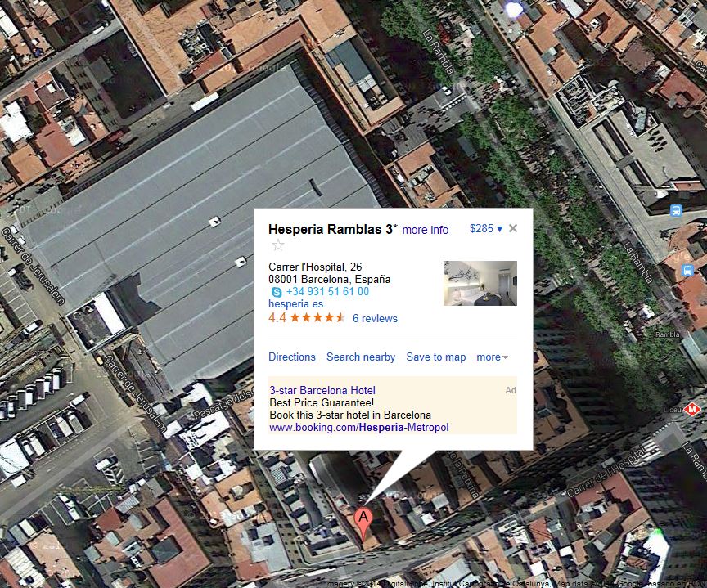
Task: Open the www.booking.com/Hesperia-Metropol ad link
Action: (359, 427)
